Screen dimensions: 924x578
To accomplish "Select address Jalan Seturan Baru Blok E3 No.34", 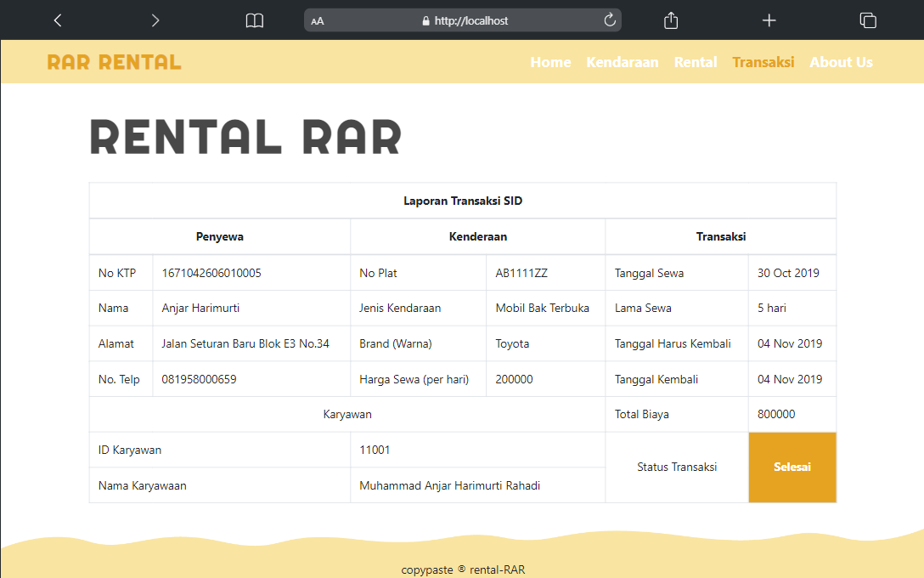I will point(245,344).
